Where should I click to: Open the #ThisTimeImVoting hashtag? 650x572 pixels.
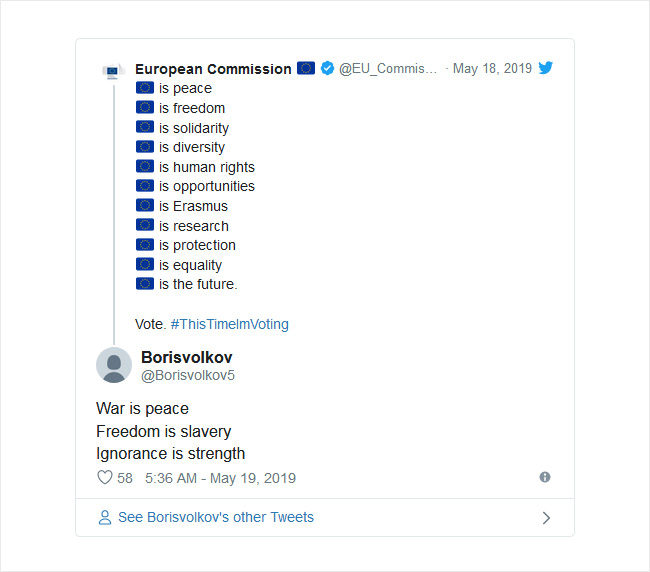230,324
